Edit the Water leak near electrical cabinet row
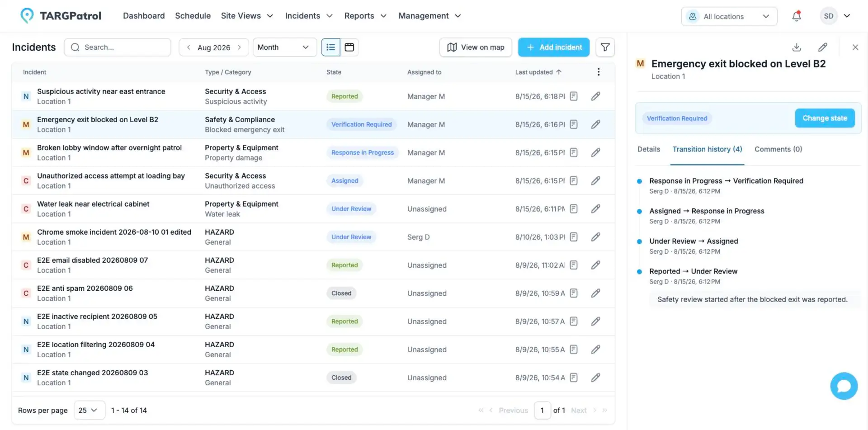This screenshot has width=868, height=430. (x=596, y=209)
